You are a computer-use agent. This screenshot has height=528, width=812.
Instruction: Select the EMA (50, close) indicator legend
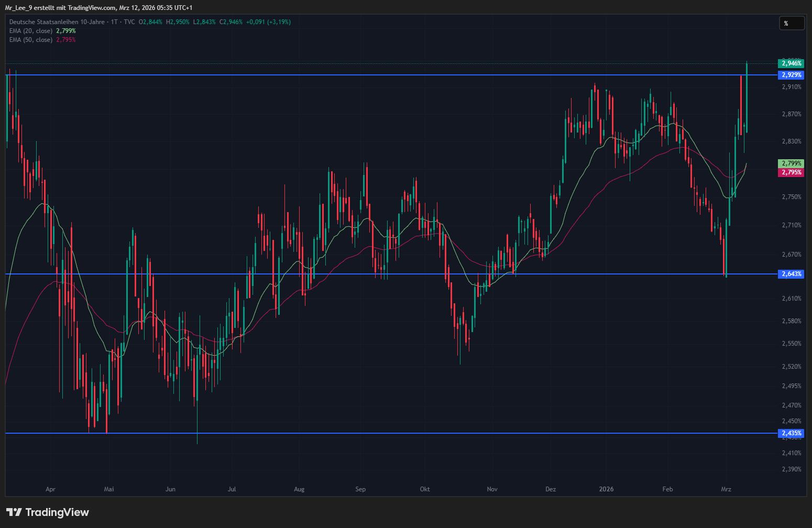point(31,40)
